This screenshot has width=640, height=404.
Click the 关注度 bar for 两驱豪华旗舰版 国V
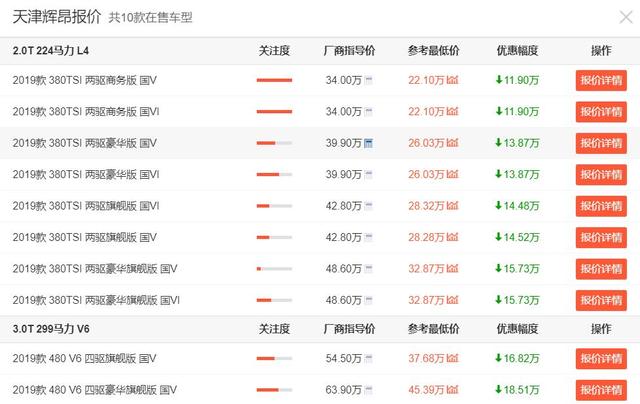pyautogui.click(x=274, y=269)
